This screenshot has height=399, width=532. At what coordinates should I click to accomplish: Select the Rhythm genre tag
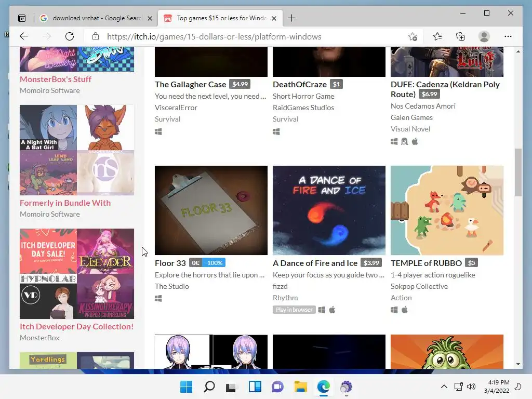coord(285,298)
